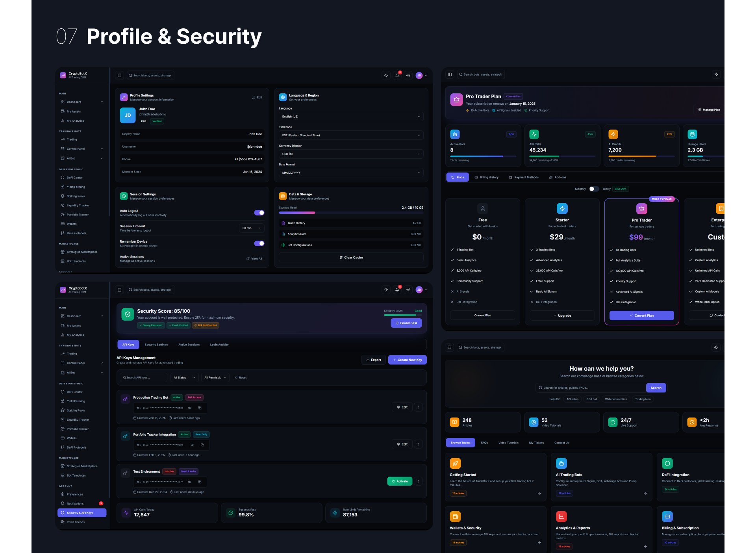Click the search bots field on the Profile Settings screen
756x553 pixels.
click(150, 75)
